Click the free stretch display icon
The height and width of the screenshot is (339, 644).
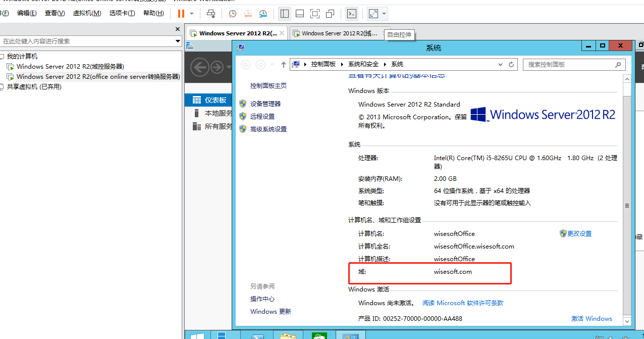[x=373, y=14]
